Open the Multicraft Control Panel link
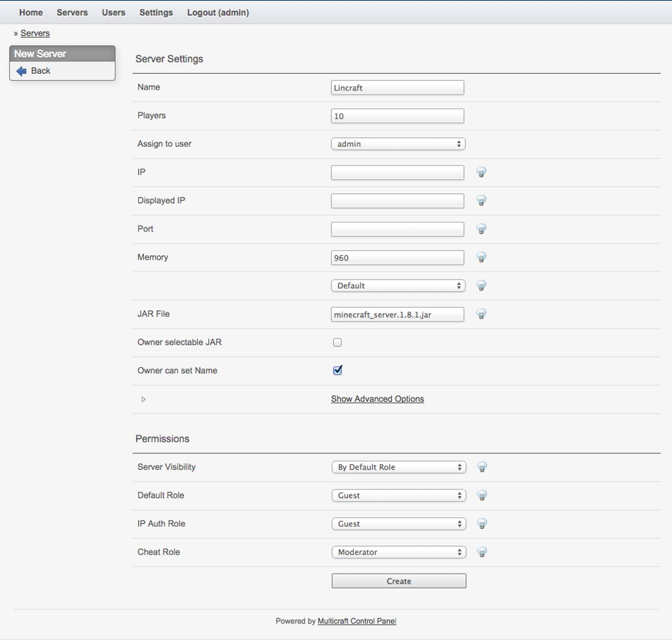The width and height of the screenshot is (672, 640). [x=356, y=621]
